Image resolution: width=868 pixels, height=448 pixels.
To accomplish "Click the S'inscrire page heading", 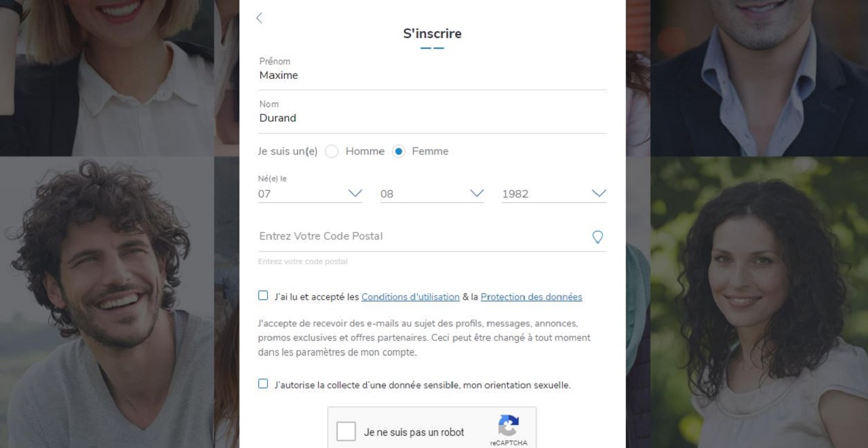I will 432,33.
